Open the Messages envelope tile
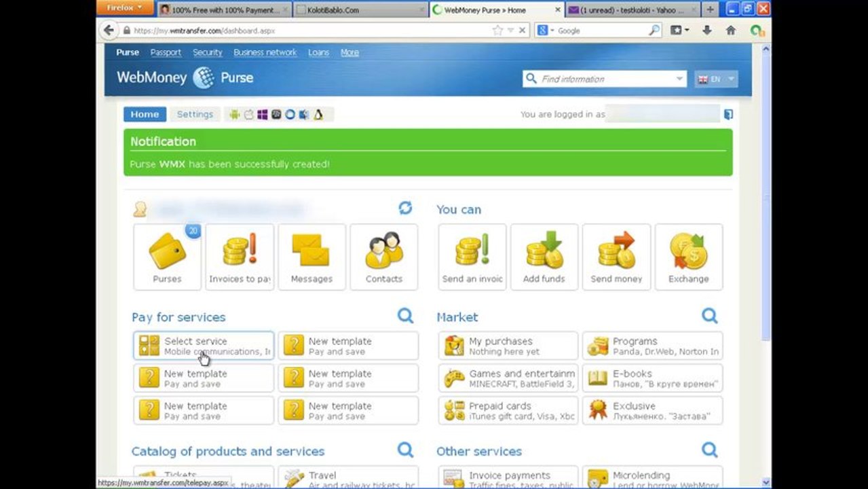The image size is (868, 489). pos(312,257)
